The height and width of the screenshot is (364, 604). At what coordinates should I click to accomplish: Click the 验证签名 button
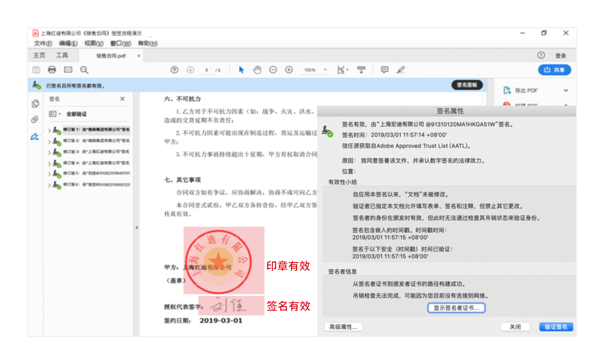556,327
